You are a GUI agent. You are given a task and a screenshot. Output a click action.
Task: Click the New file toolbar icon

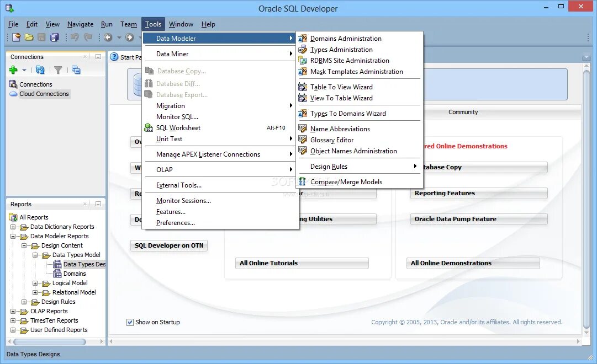tap(16, 38)
